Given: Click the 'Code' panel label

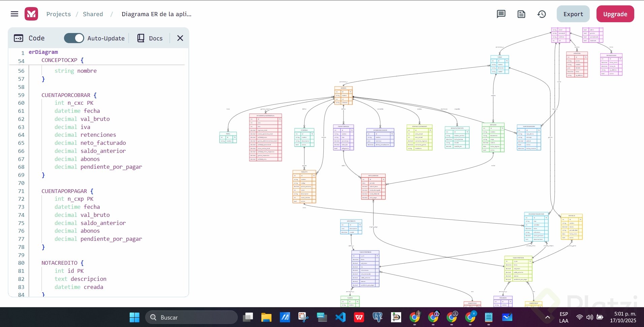Looking at the screenshot, I should (x=37, y=38).
